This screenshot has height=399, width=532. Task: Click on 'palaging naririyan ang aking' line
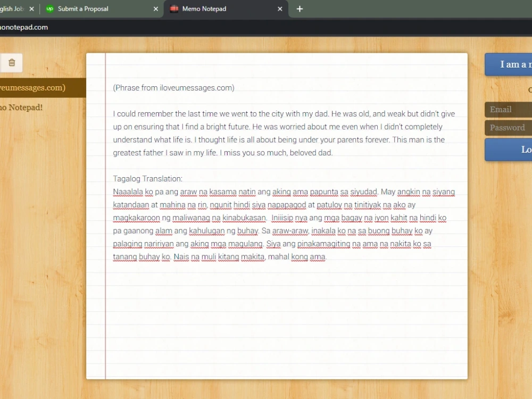click(272, 244)
